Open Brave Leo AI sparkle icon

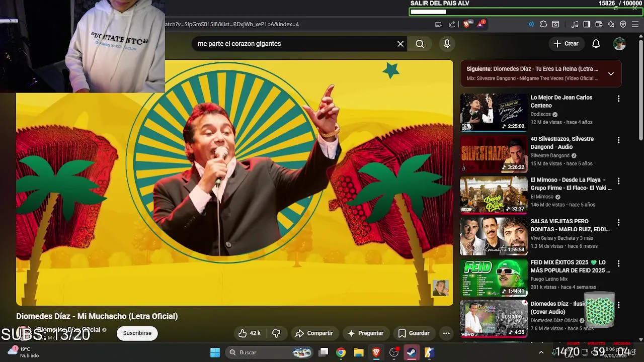coord(611,24)
